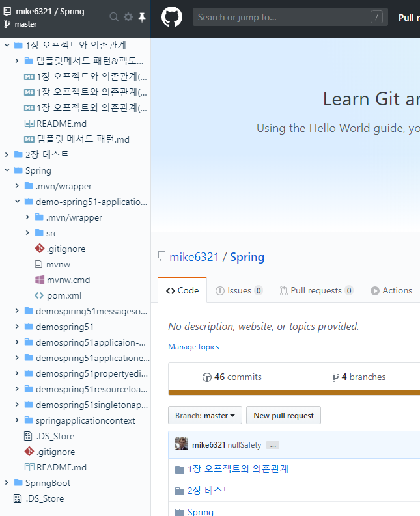This screenshot has width=420, height=516.
Task: Open the mvnw.cmd Windows icon
Action: pos(40,280)
